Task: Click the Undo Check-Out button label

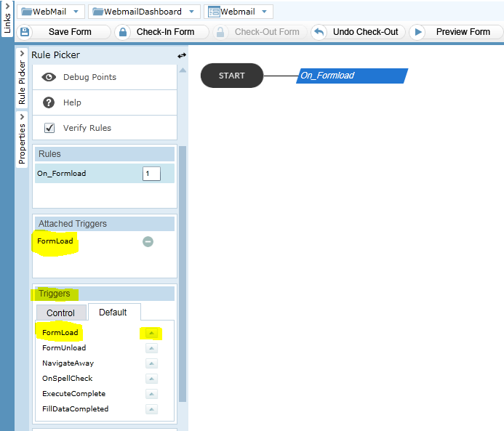Action: click(x=366, y=32)
